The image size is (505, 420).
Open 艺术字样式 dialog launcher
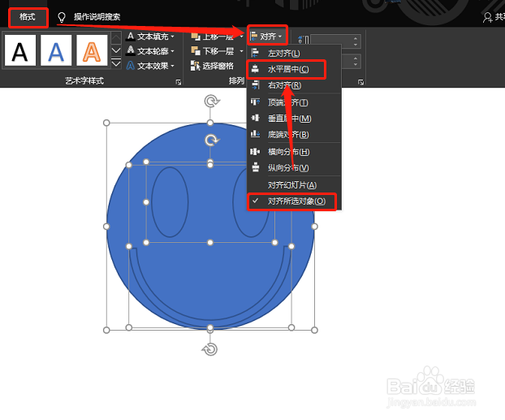[x=179, y=83]
